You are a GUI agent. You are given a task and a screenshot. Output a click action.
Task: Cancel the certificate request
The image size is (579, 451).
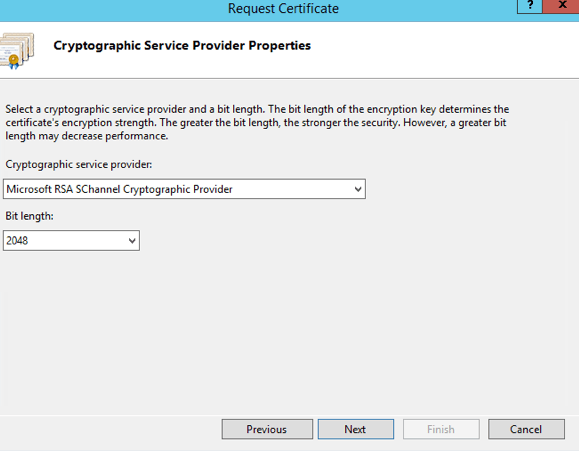point(526,429)
